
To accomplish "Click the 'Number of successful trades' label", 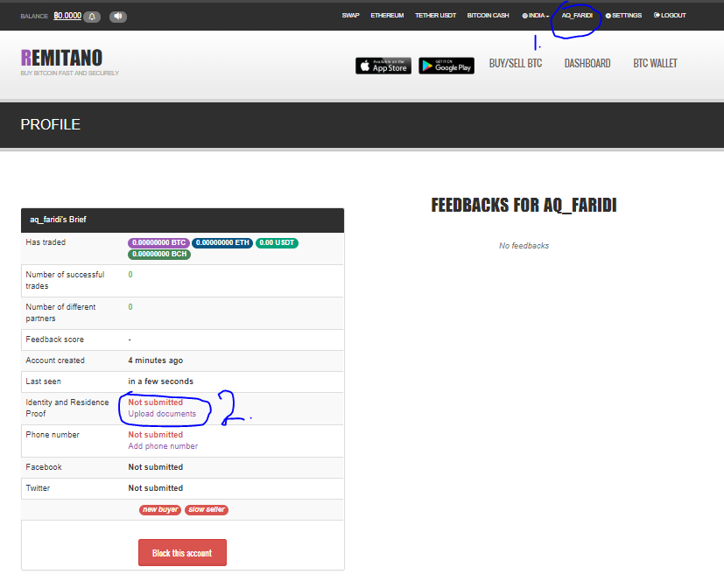I will 65,280.
